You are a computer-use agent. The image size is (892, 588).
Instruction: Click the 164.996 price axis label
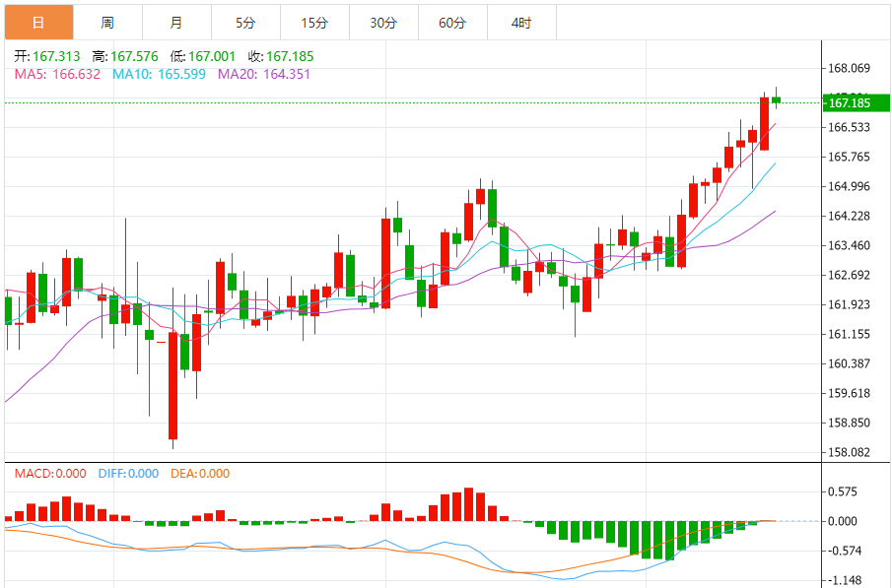point(849,186)
